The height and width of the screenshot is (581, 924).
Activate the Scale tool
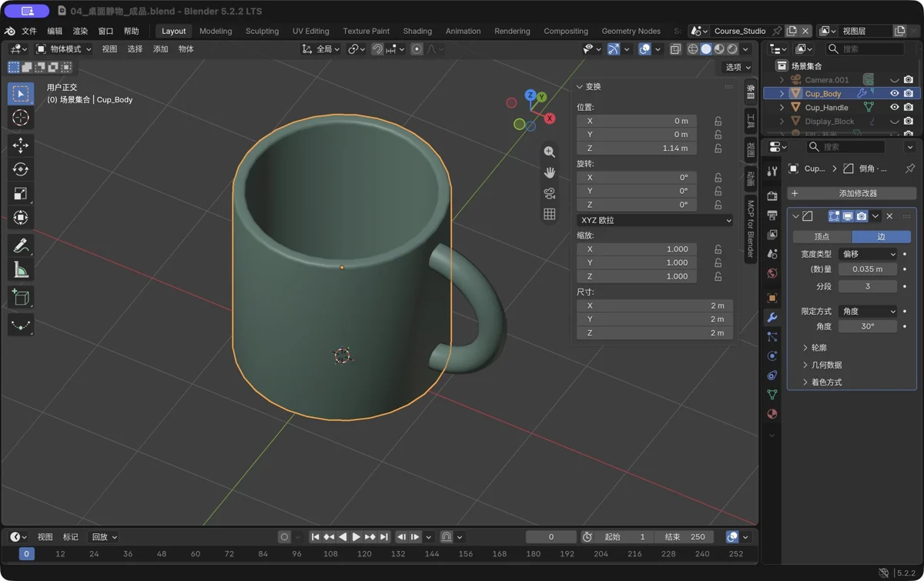(21, 193)
